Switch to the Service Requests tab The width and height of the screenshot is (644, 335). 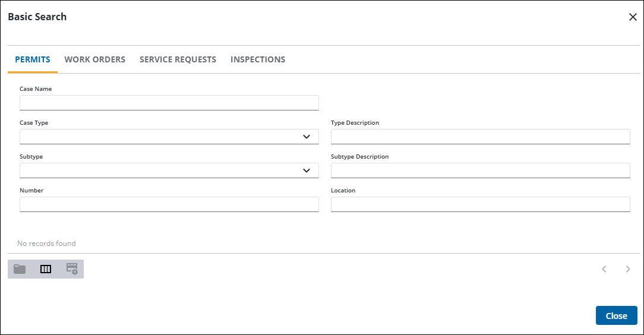coord(178,59)
